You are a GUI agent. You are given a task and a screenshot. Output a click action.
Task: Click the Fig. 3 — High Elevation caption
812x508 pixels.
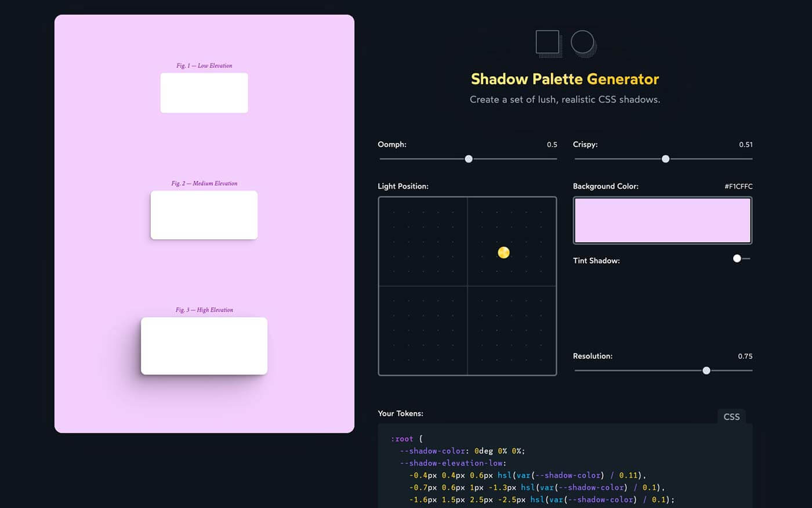tap(204, 310)
